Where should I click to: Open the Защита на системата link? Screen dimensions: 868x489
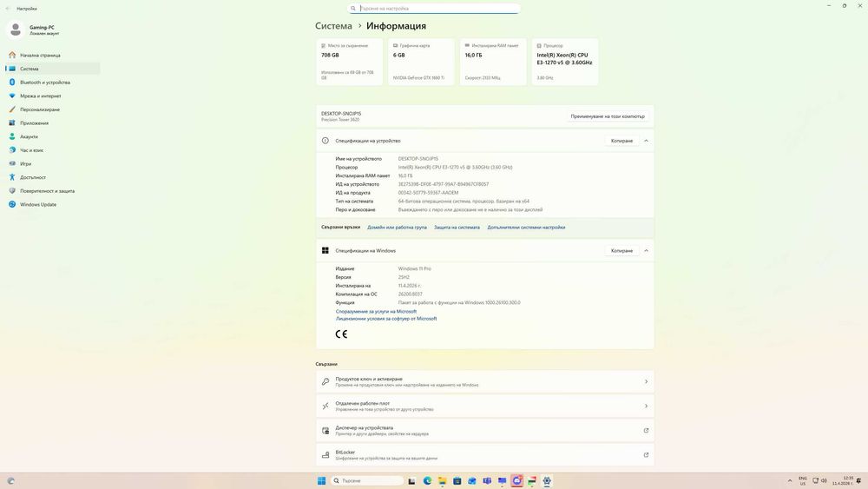click(457, 227)
